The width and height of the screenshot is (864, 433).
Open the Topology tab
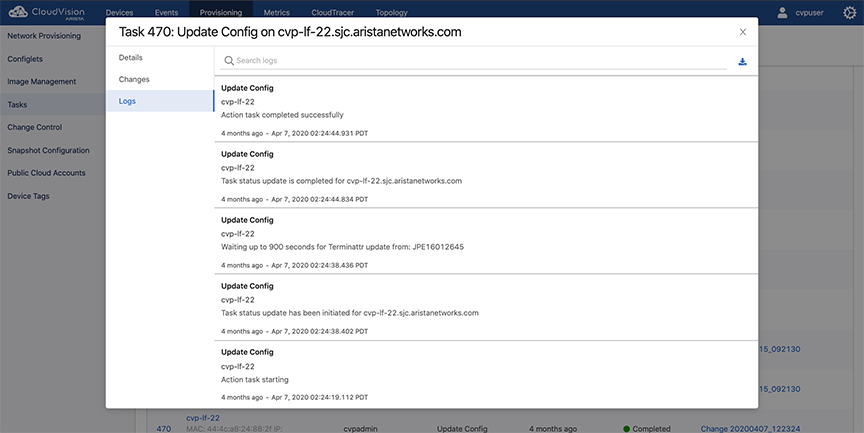point(391,12)
